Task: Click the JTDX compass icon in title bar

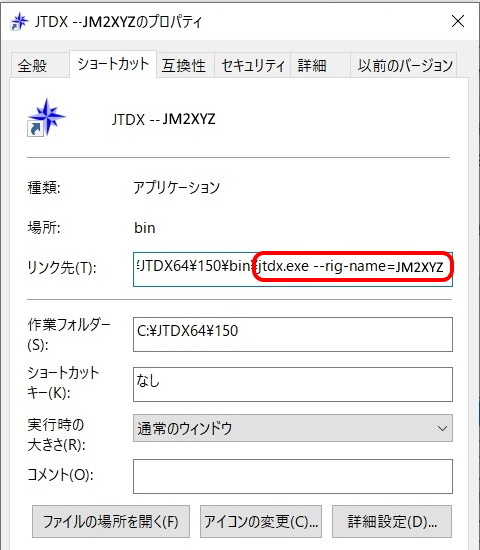Action: (19, 22)
